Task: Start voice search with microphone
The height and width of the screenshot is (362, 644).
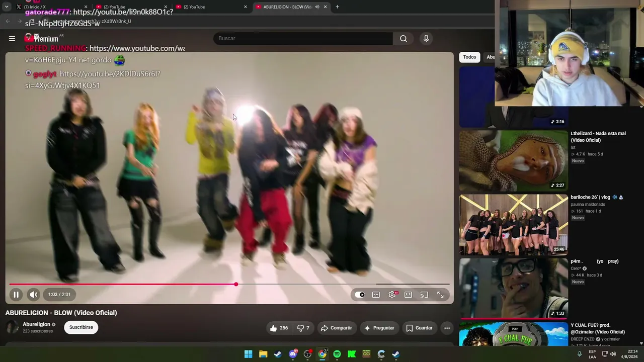Action: pos(426,38)
